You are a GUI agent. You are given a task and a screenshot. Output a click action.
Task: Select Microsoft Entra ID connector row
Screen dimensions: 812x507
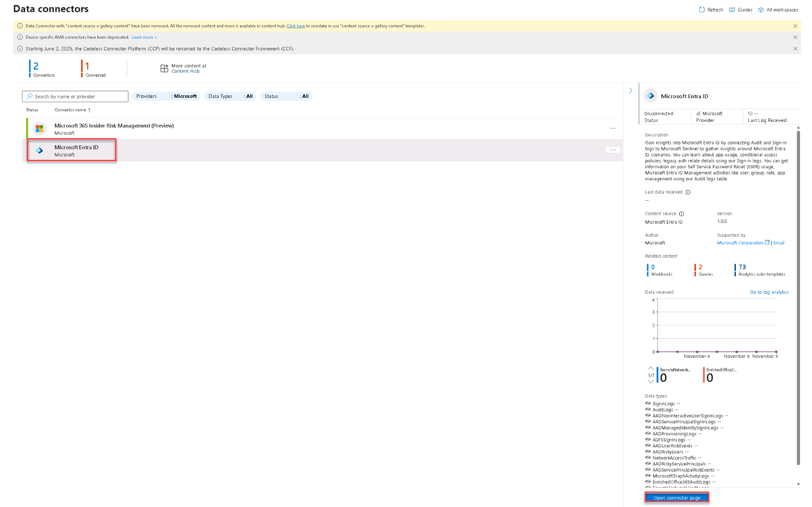coord(322,151)
